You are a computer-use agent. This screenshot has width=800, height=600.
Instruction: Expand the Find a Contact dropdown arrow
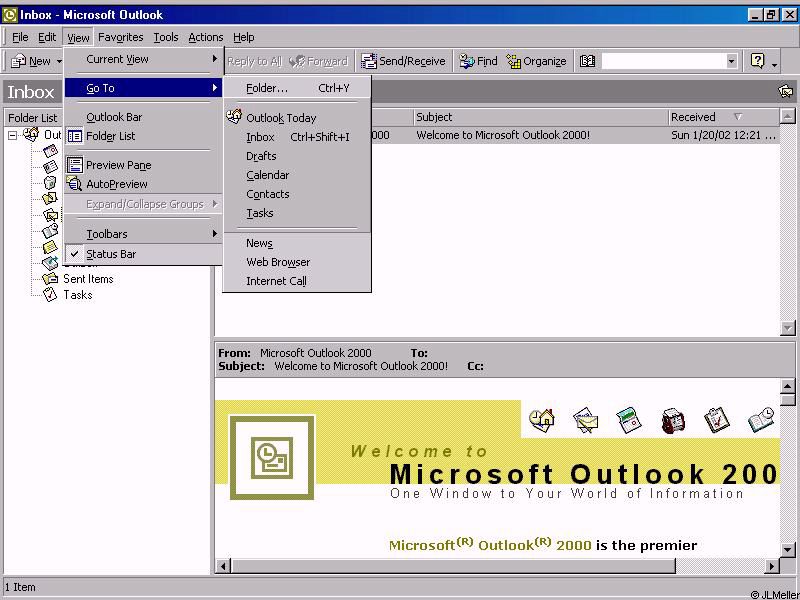point(732,61)
